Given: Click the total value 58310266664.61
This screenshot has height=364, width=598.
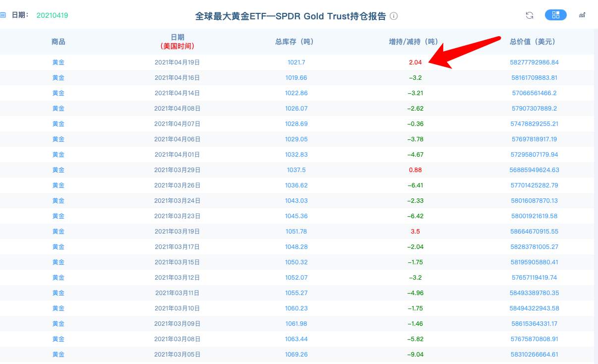Looking at the screenshot, I should (534, 355).
